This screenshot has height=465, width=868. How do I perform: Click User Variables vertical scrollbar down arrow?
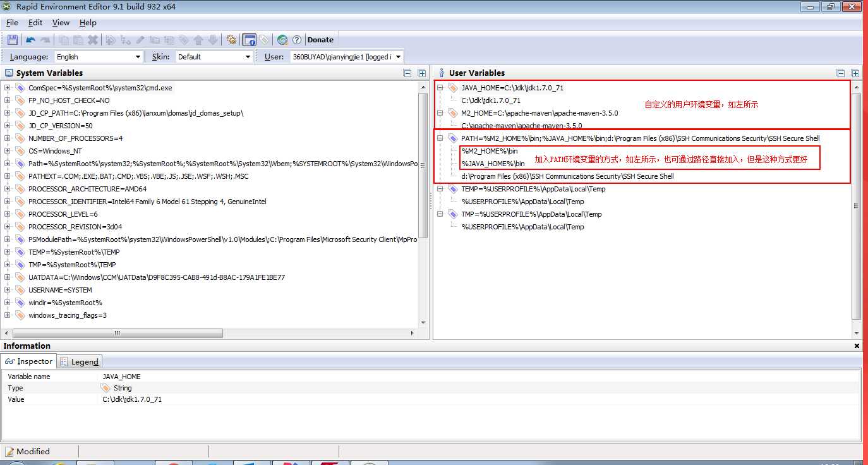857,333
